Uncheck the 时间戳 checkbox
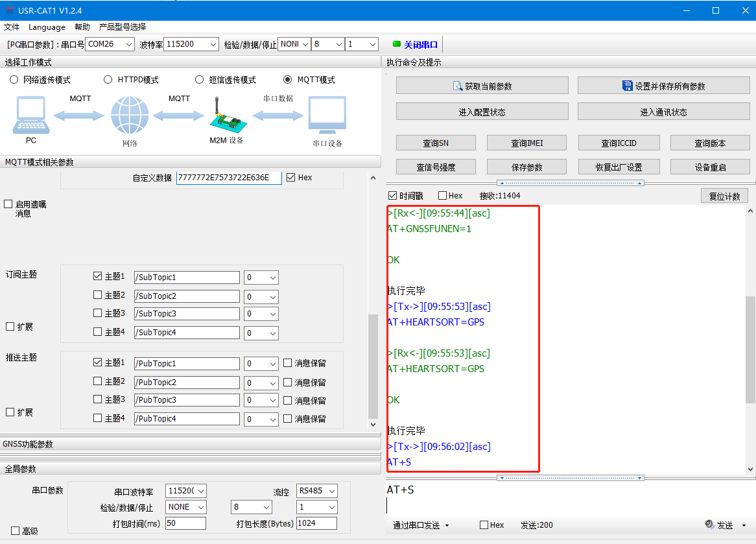756x544 pixels. click(392, 196)
